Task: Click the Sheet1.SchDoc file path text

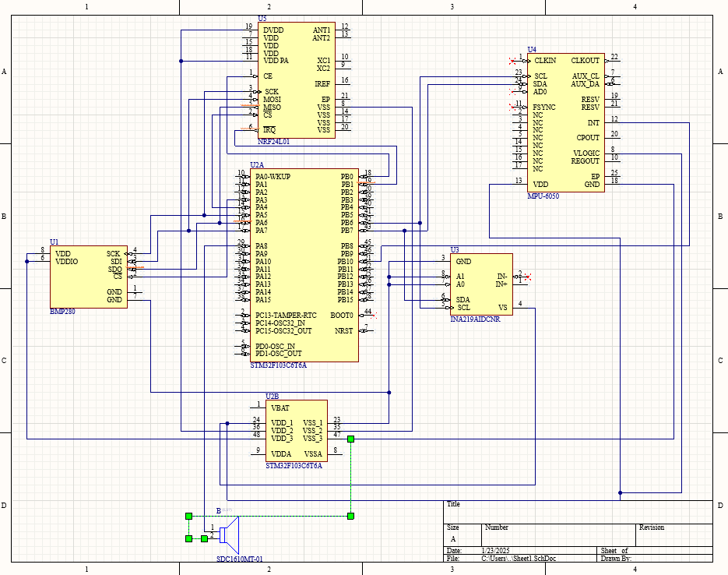Action: [x=519, y=559]
